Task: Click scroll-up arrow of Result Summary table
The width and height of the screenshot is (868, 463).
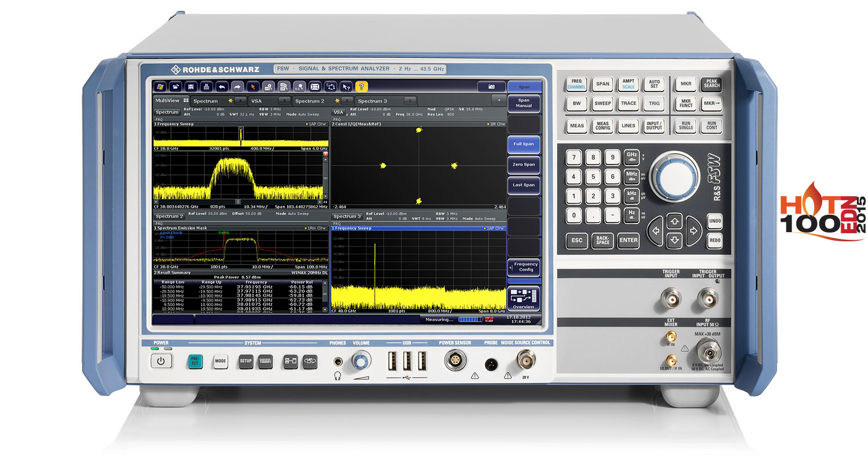Action: [x=325, y=283]
